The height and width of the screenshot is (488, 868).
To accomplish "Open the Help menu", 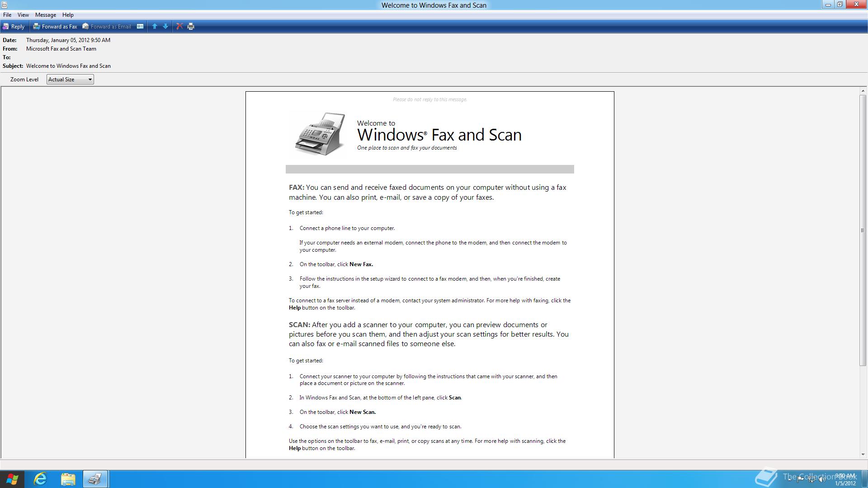I will click(x=68, y=15).
